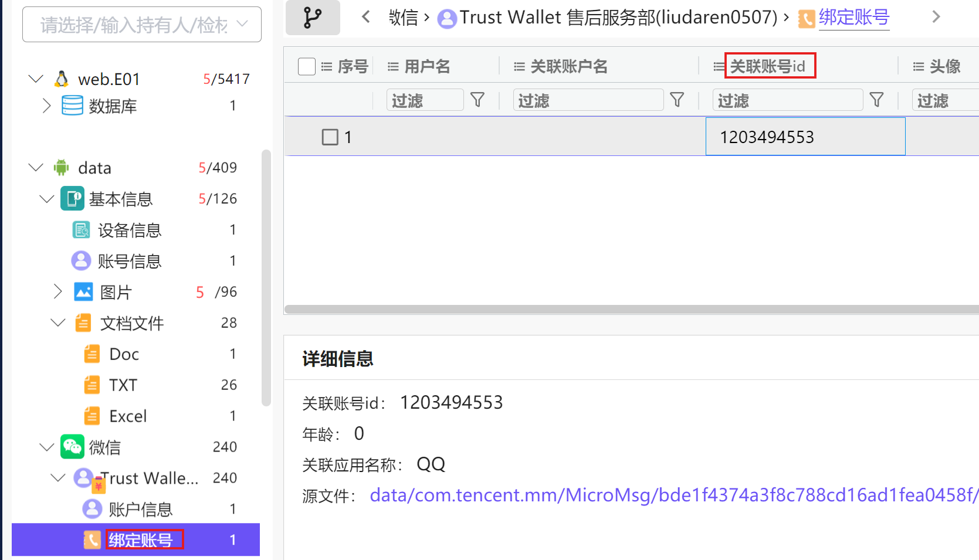This screenshot has width=979, height=560.
Task: Click the funnel icon for 关联账号id column
Action: [x=876, y=100]
